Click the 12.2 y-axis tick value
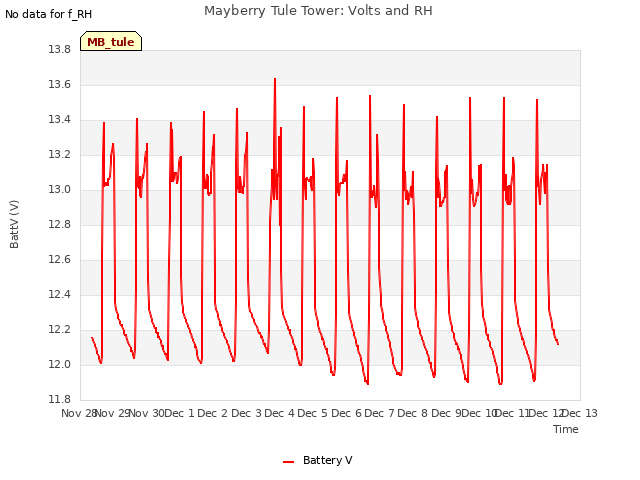Image resolution: width=640 pixels, height=480 pixels. click(x=60, y=329)
